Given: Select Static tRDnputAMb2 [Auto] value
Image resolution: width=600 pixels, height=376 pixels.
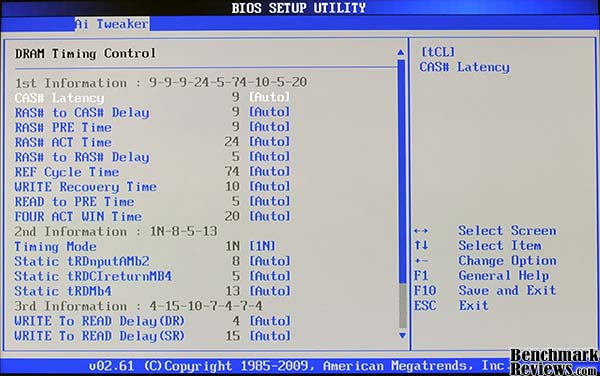Looking at the screenshot, I should coord(269,261).
